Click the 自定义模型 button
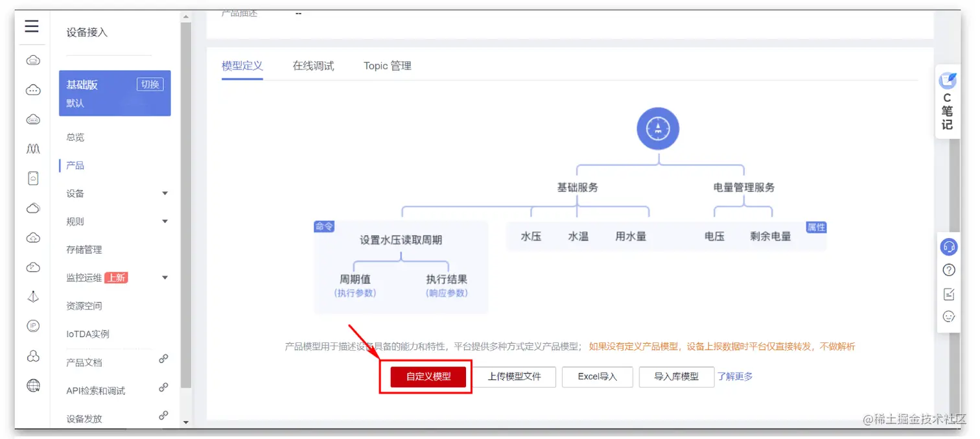The height and width of the screenshot is (439, 980). (428, 377)
